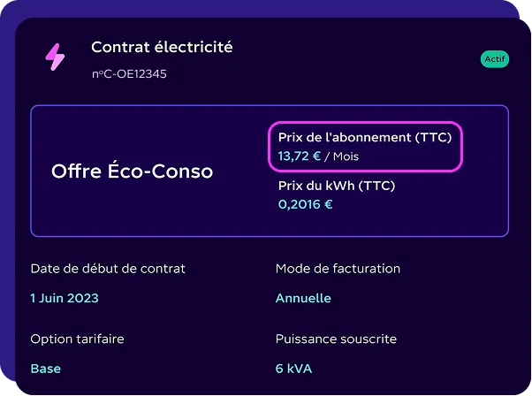Click the Puissance souscrite label
The width and height of the screenshot is (532, 396).
click(x=336, y=339)
